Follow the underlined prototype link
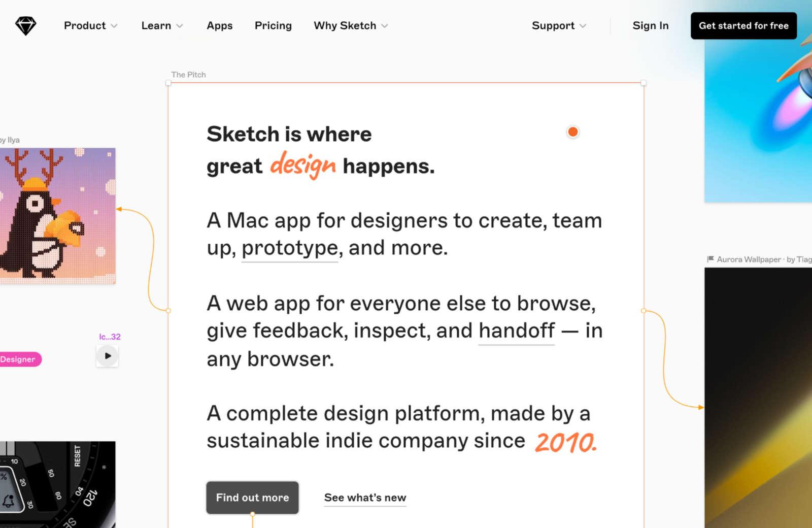 click(290, 248)
